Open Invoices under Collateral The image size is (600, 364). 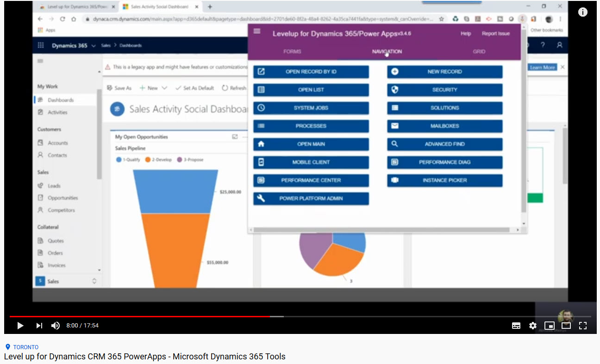(x=56, y=265)
